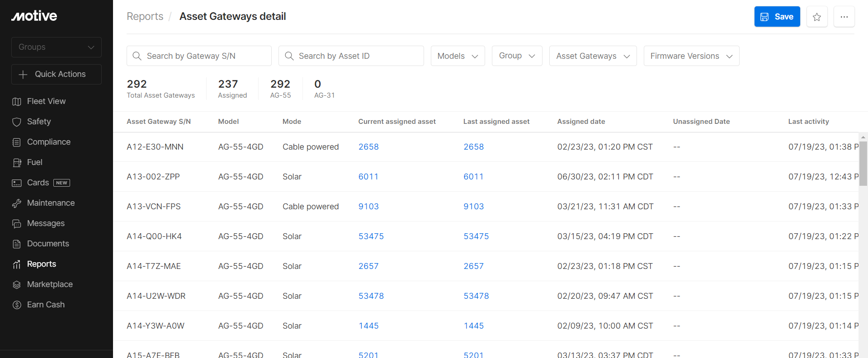Open the Compliance section
Viewport: 868px width, 358px height.
pos(49,142)
